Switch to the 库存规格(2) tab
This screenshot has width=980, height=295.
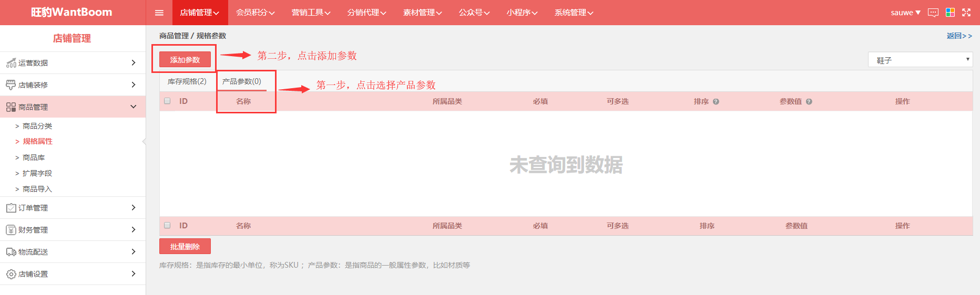click(187, 81)
